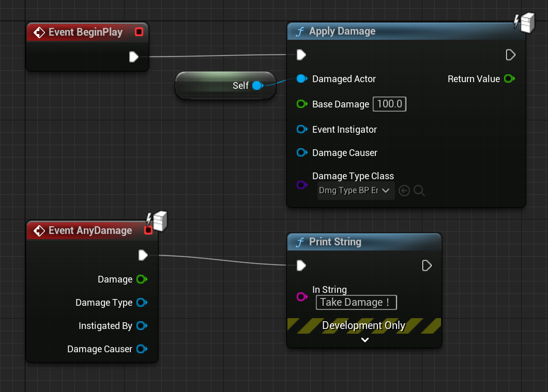Click the Damaged Actor input pin
Screen dimensions: 548x392
pos(301,79)
